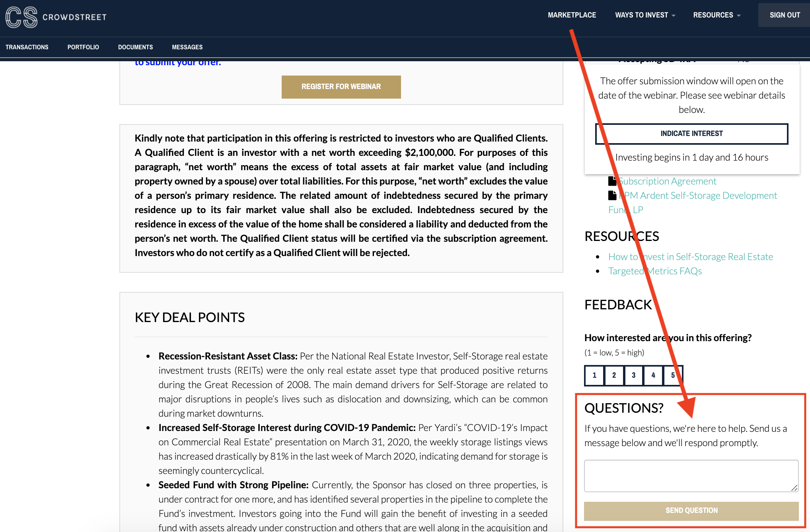The image size is (810, 532).
Task: Open PPM Ardent Self-Storage Development Fund link
Action: pyautogui.click(x=693, y=202)
